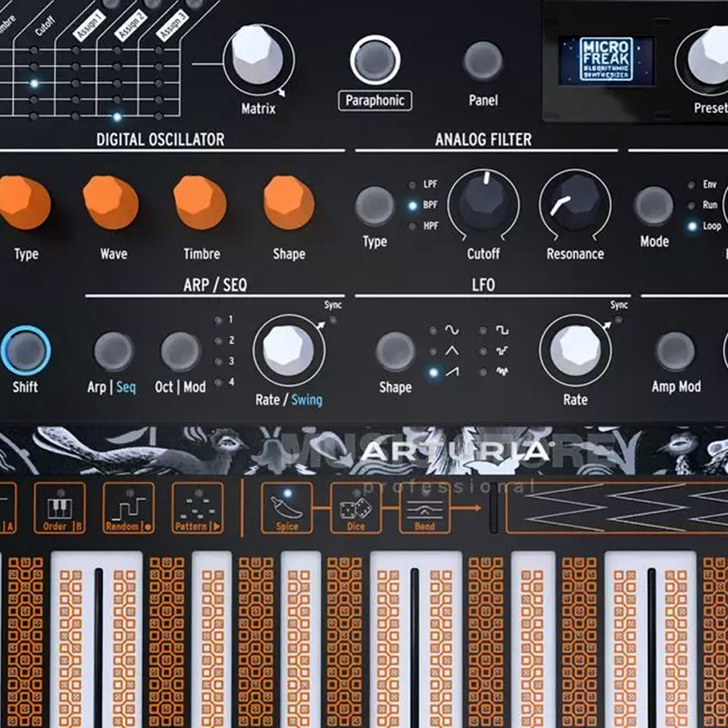This screenshot has width=728, height=728.
Task: Click the LFO Sync LED
Action: pyautogui.click(x=618, y=320)
